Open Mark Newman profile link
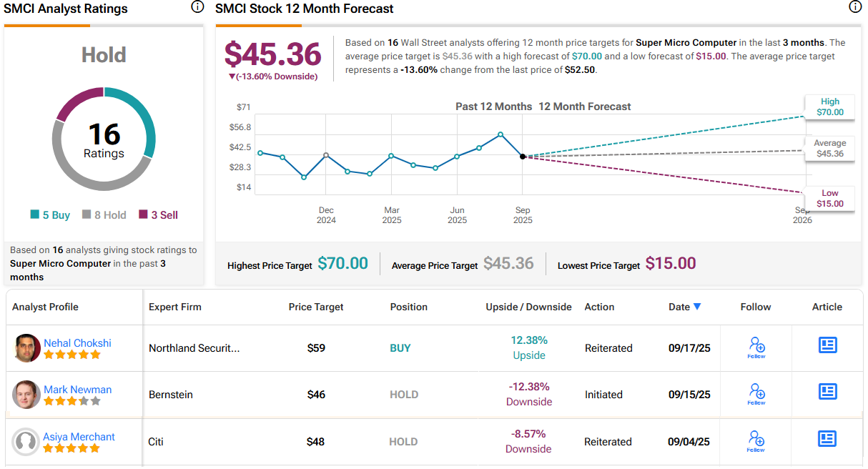The image size is (868, 469). [77, 390]
